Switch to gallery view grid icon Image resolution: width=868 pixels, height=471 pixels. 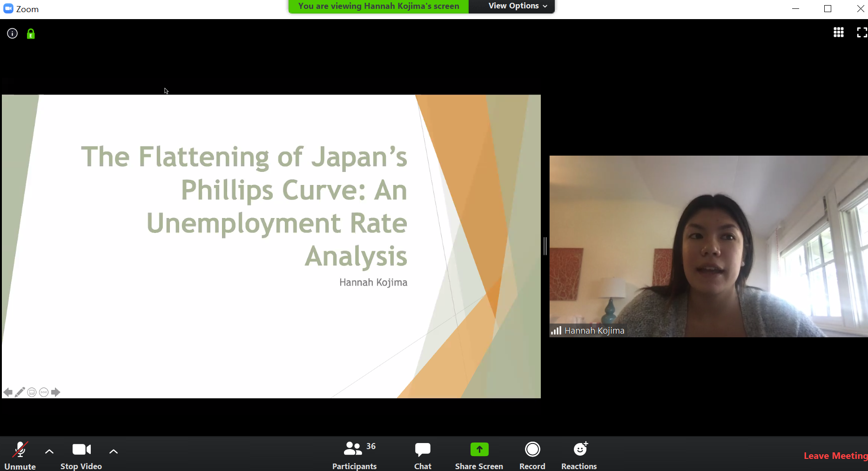tap(839, 32)
